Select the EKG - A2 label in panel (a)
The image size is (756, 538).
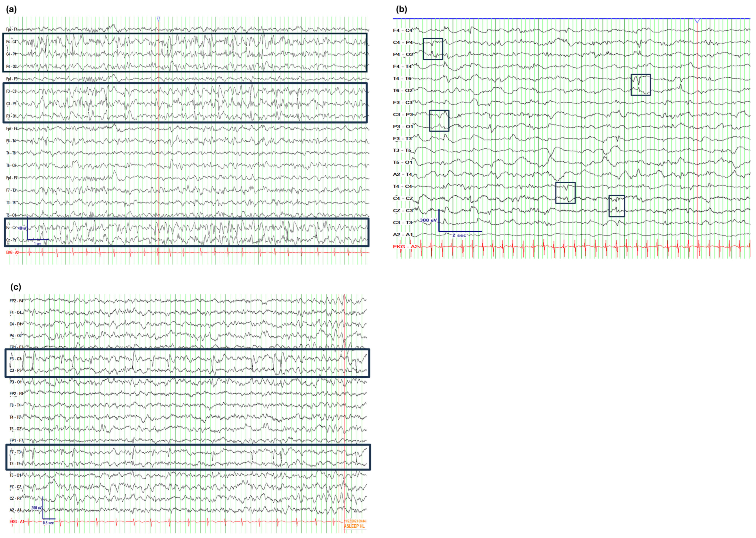pyautogui.click(x=12, y=253)
